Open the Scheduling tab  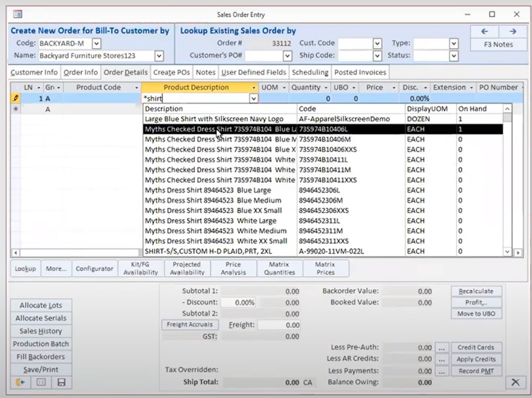pyautogui.click(x=310, y=72)
